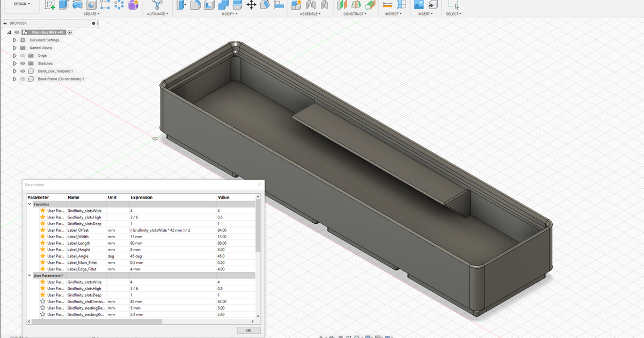Show the Origin folder via its eye icon

click(x=23, y=56)
